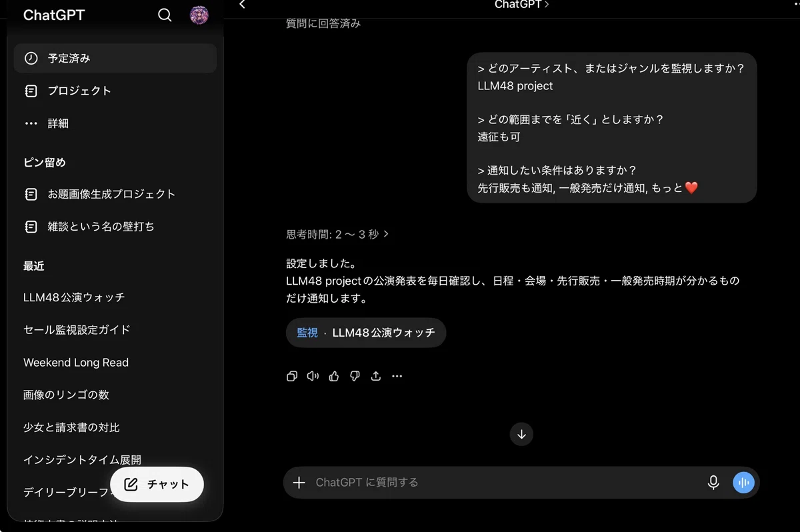Start dictation with the microphone icon
The image size is (800, 532).
(713, 483)
